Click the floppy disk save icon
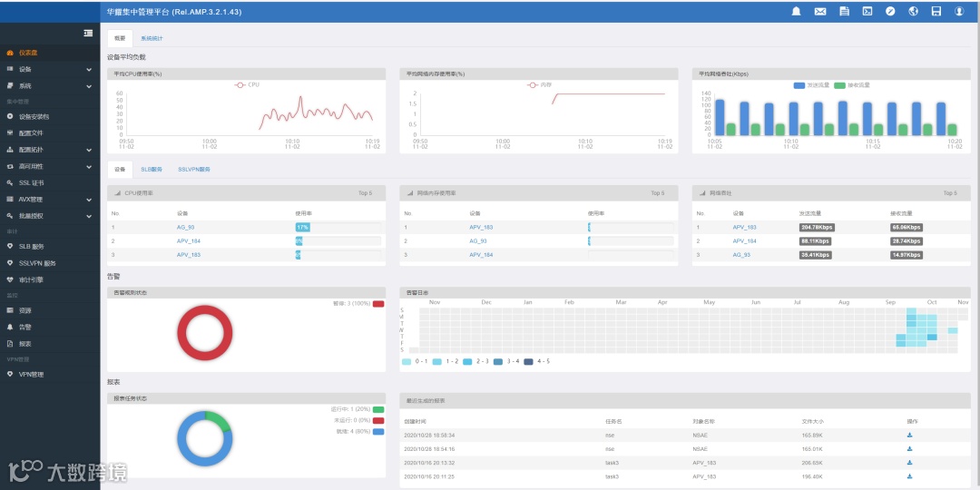 [x=936, y=11]
